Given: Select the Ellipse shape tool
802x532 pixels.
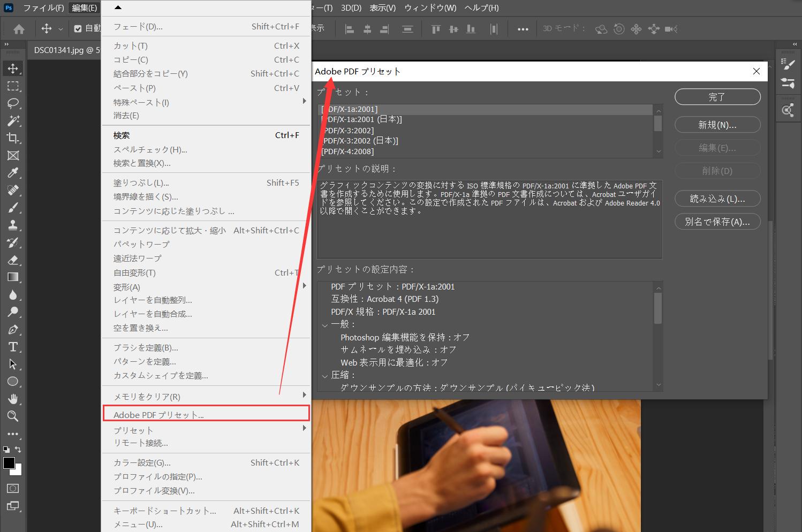Looking at the screenshot, I should tap(13, 382).
